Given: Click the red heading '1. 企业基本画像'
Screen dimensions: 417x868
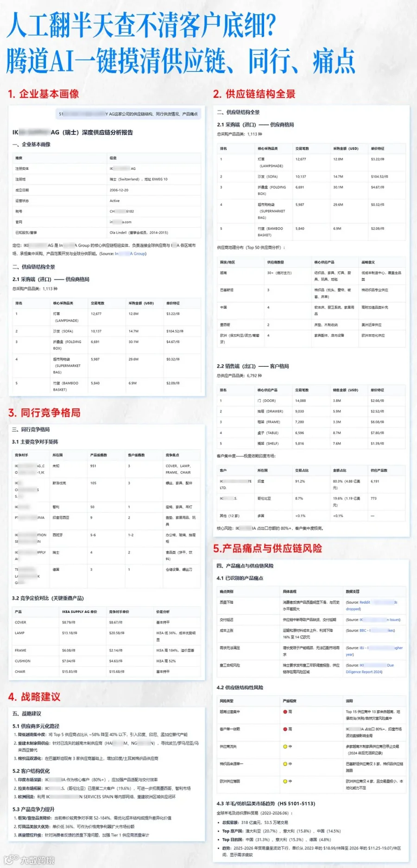Looking at the screenshot, I should tap(44, 94).
